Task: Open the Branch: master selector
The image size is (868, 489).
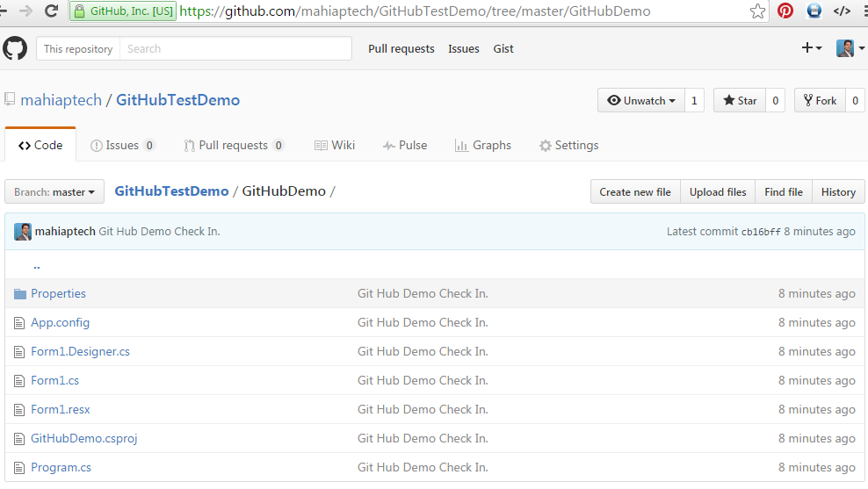Action: (54, 192)
